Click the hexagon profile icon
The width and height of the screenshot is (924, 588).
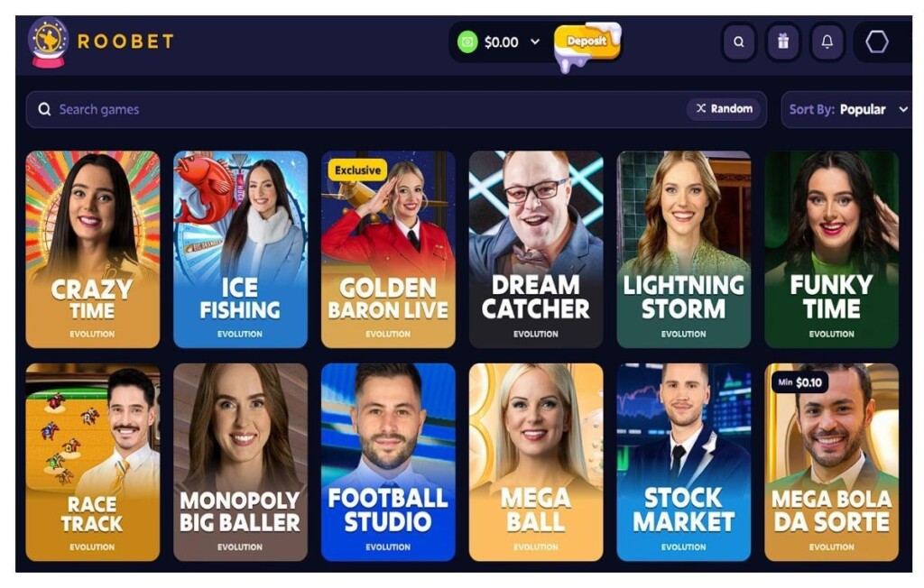pyautogui.click(x=877, y=41)
